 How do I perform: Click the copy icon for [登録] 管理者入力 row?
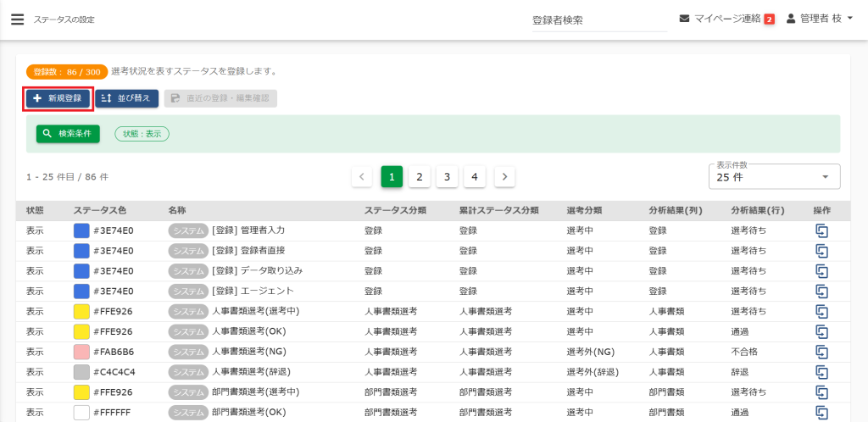(x=821, y=230)
